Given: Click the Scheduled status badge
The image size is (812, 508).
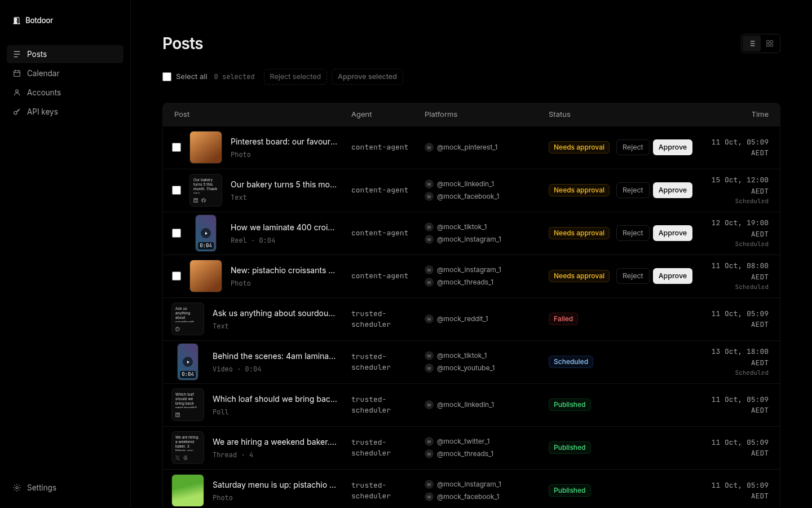Looking at the screenshot, I should pyautogui.click(x=571, y=362).
